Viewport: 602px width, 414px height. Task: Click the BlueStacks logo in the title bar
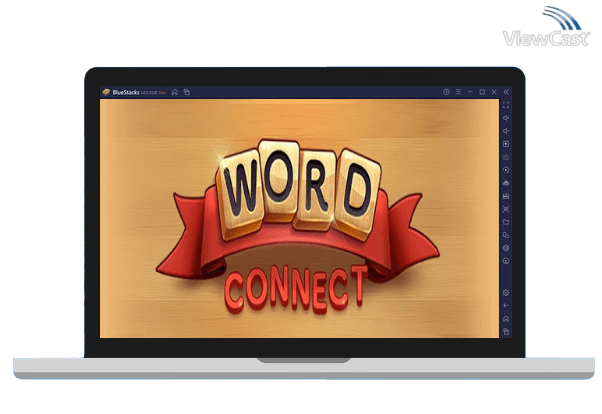(x=106, y=92)
